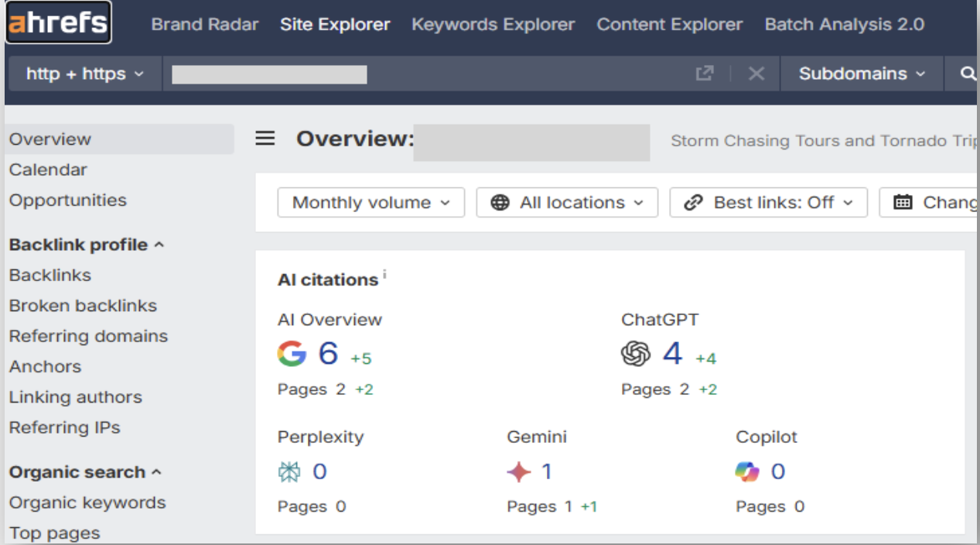Select Overview in the sidebar
The image size is (980, 545).
click(x=119, y=139)
